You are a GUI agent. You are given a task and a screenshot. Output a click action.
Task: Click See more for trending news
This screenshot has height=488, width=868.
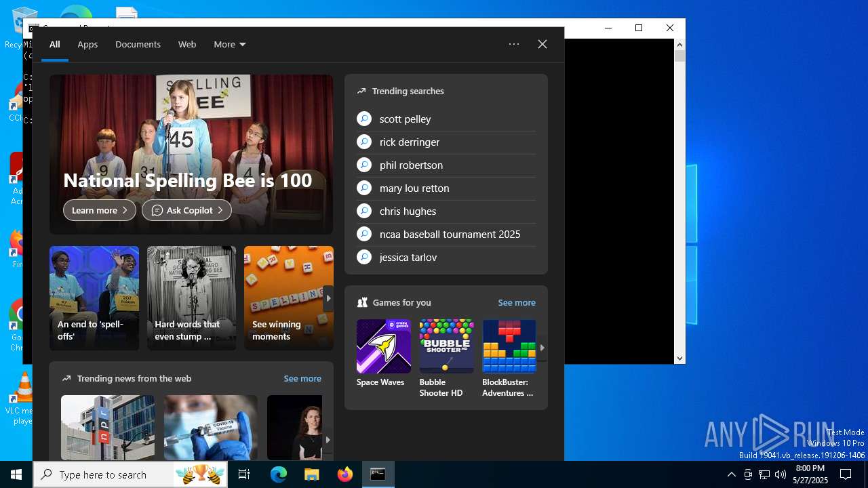(302, 378)
